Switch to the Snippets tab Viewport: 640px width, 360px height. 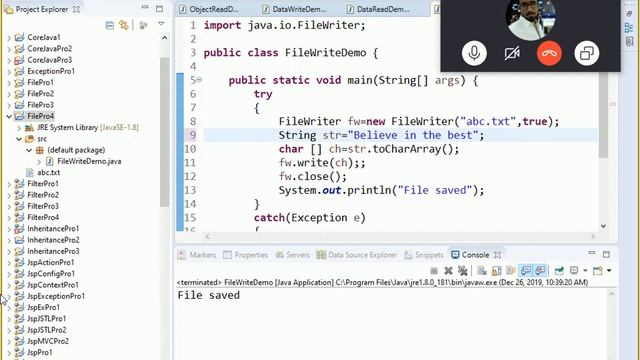(x=424, y=255)
